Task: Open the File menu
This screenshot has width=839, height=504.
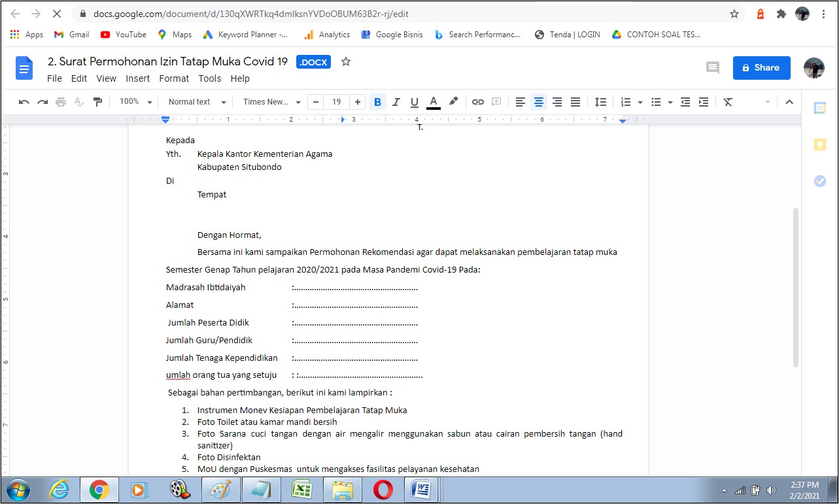Action: coord(54,78)
